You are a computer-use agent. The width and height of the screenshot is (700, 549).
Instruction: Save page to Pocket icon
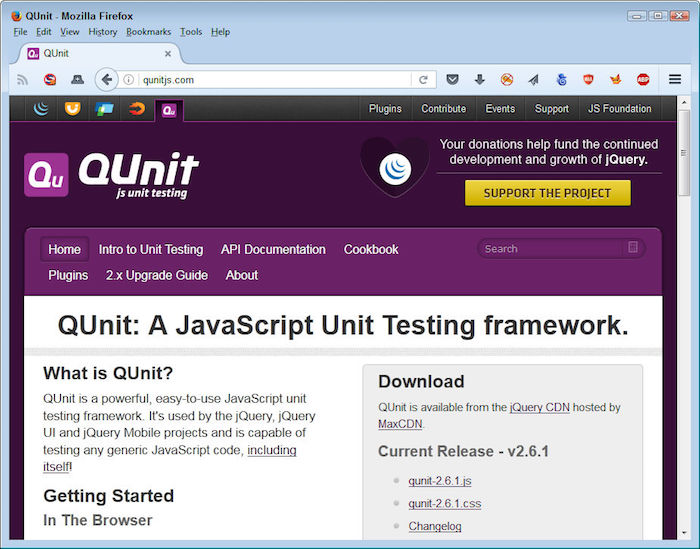[452, 80]
